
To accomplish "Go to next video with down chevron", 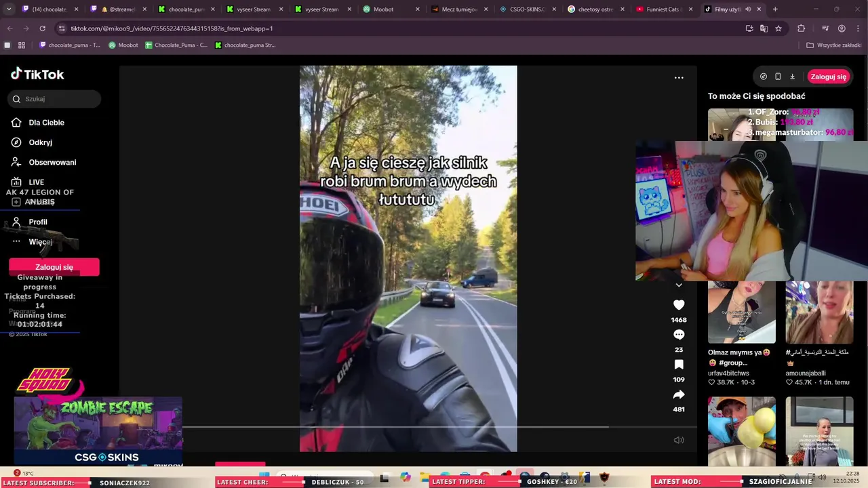I will (679, 285).
